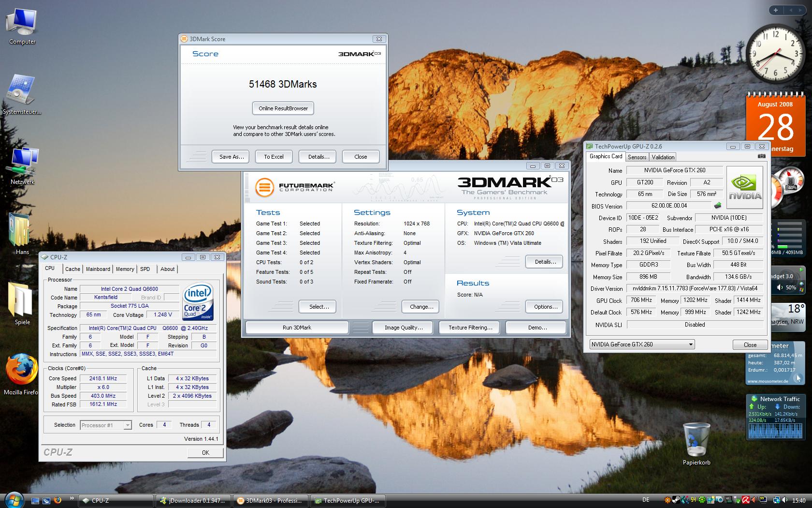Click Close in the 3DMark Score dialog

tap(361, 157)
